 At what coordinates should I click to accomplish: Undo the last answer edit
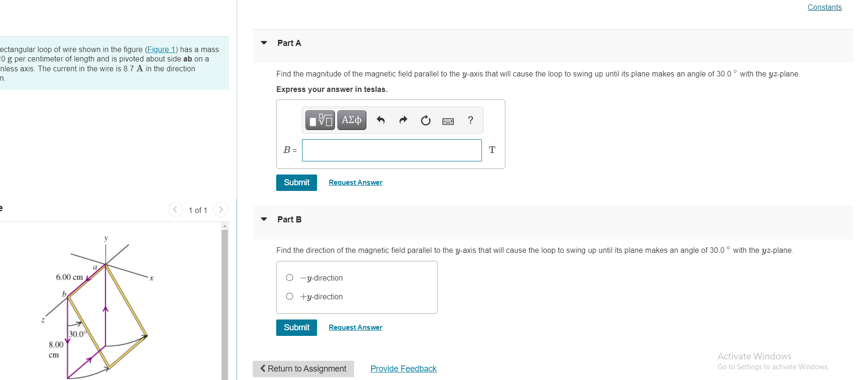pos(381,121)
